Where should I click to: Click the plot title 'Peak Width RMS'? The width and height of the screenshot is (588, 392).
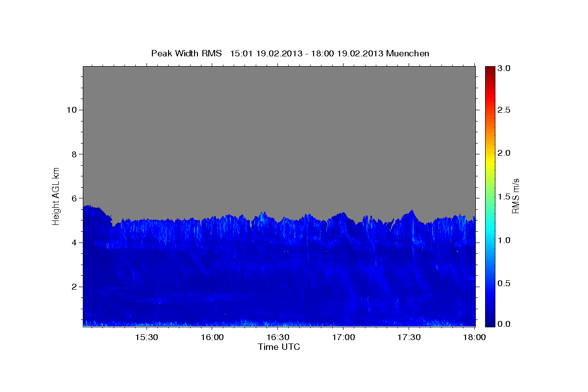(x=186, y=53)
